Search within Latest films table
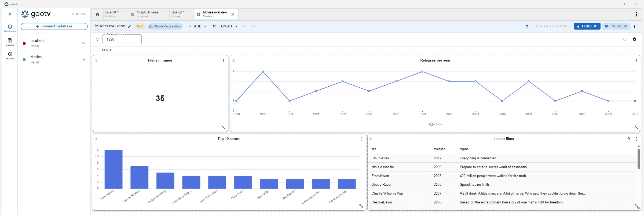 tap(629, 139)
